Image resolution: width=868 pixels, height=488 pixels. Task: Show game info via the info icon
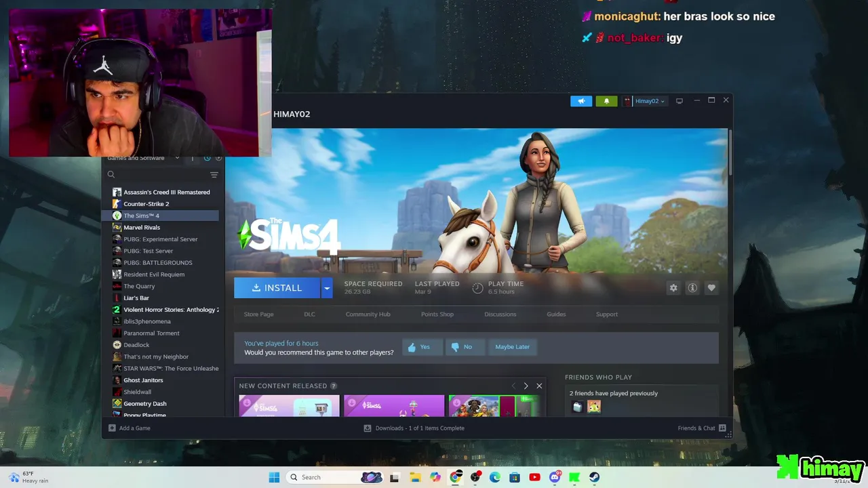click(692, 288)
